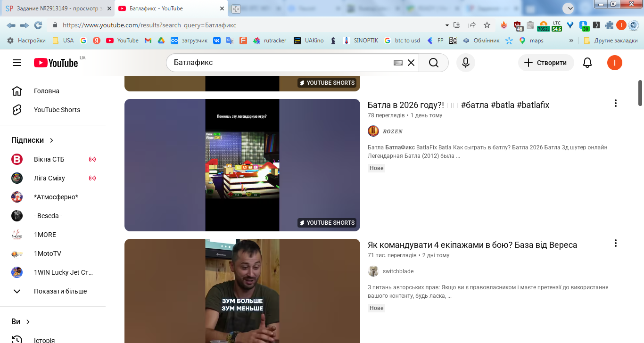Open Головна in the sidebar
644x343 pixels.
click(53, 91)
